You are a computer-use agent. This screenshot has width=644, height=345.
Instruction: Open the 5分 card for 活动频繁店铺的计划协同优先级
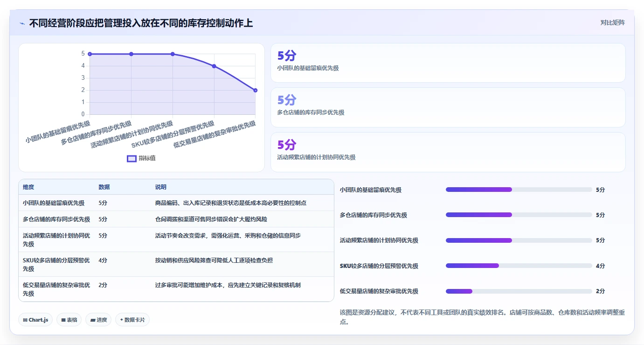tap(448, 152)
